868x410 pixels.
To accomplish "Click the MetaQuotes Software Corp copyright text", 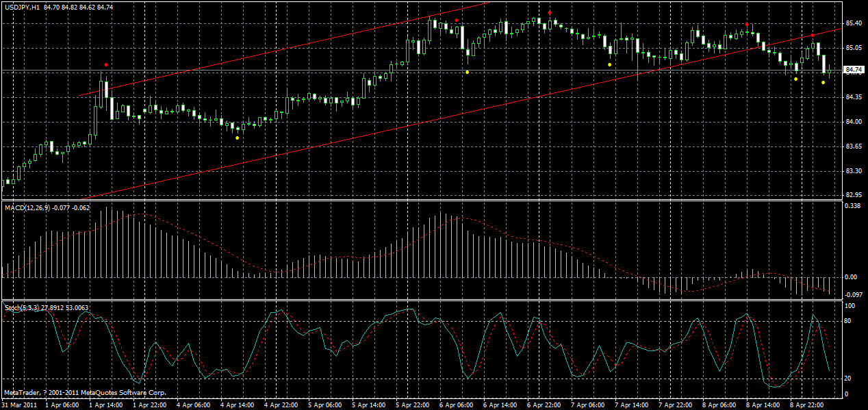I will click(86, 393).
